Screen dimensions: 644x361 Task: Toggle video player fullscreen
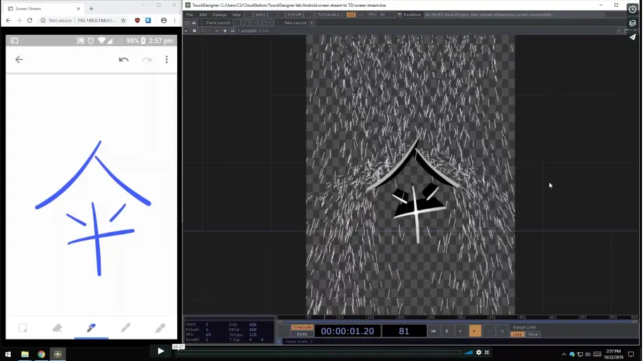(487, 352)
